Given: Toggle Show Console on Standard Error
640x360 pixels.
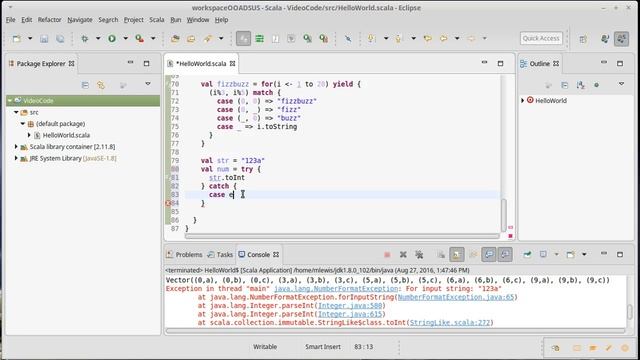Looking at the screenshot, I should [505, 255].
